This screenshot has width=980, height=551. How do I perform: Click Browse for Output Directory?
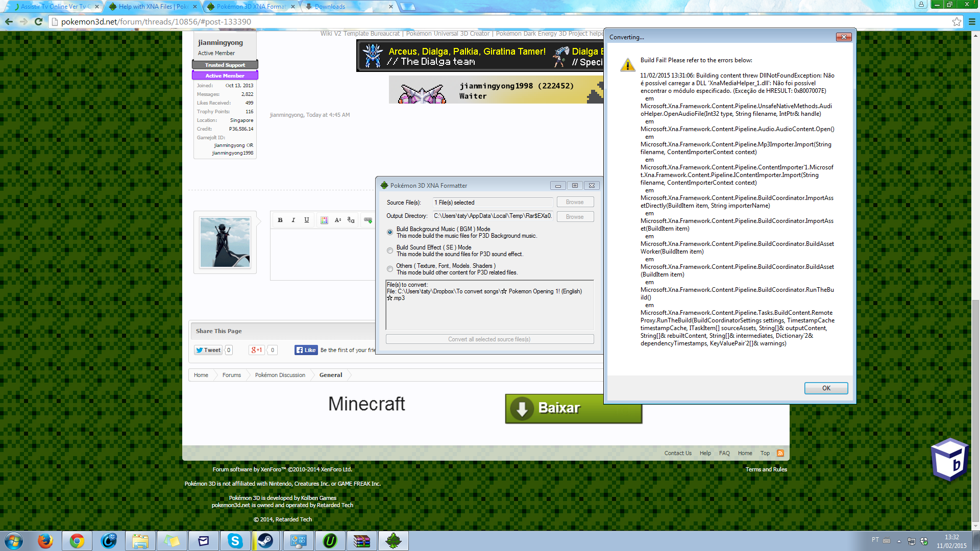pos(575,217)
